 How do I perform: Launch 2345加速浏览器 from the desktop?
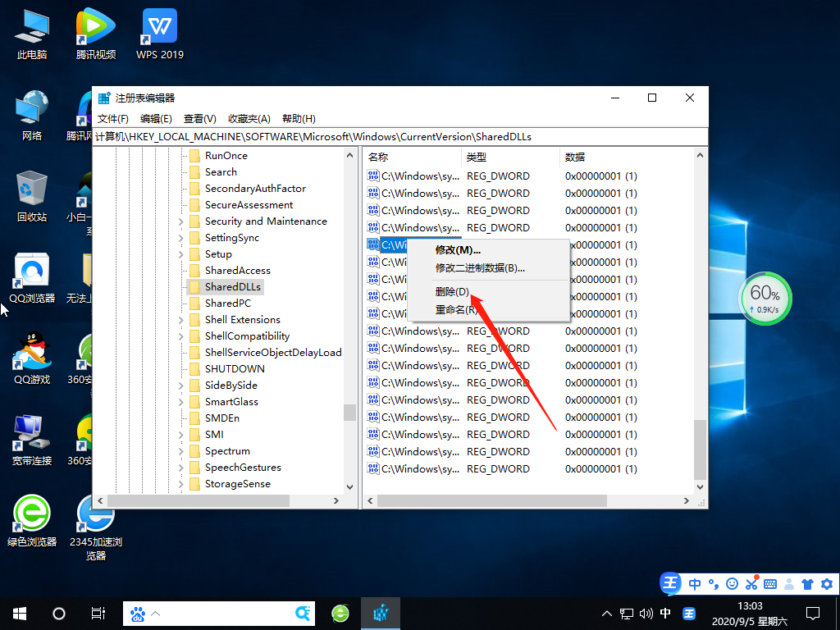pyautogui.click(x=96, y=517)
